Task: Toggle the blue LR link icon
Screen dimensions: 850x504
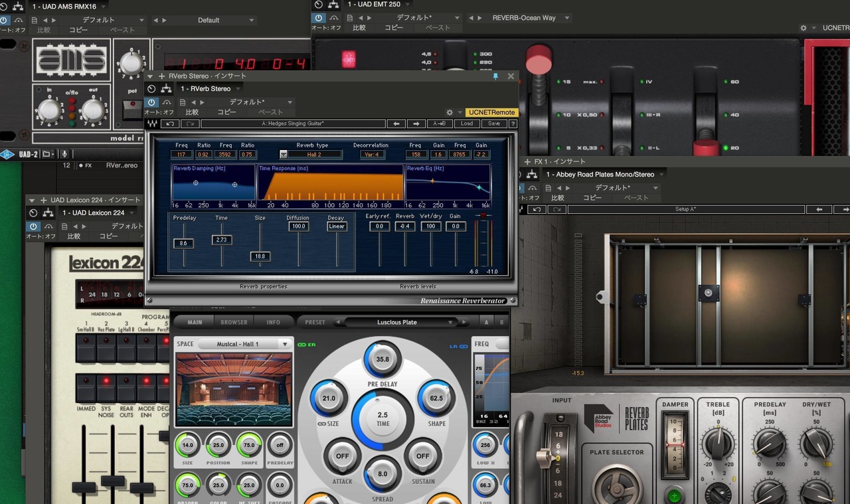Action: (458, 346)
